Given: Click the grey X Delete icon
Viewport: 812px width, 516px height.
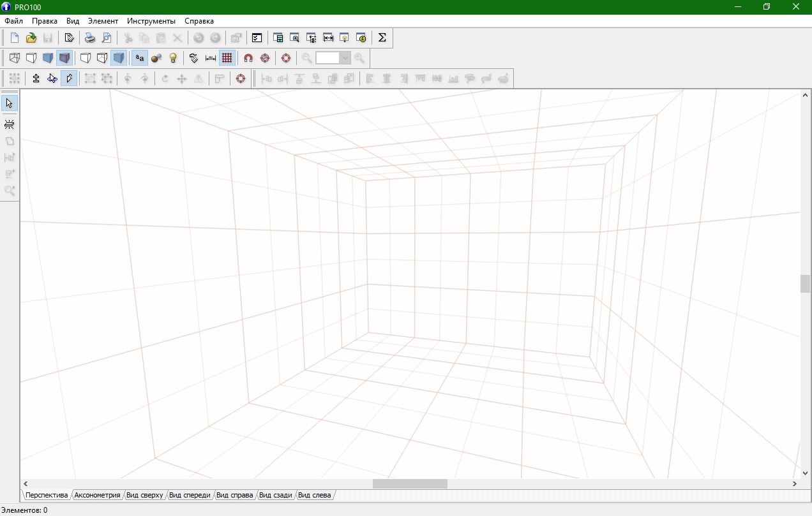Looking at the screenshot, I should tap(177, 38).
